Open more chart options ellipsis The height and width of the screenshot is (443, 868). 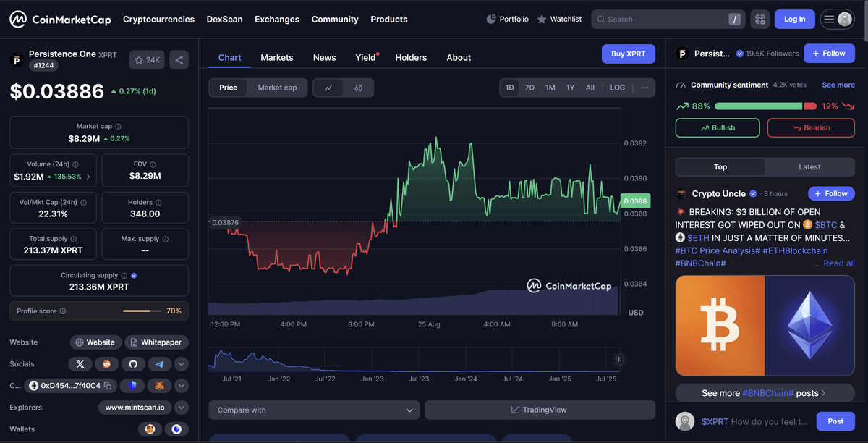(x=644, y=88)
